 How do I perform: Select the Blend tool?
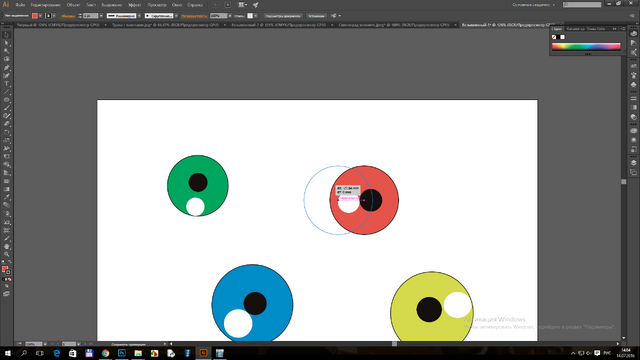point(6,206)
